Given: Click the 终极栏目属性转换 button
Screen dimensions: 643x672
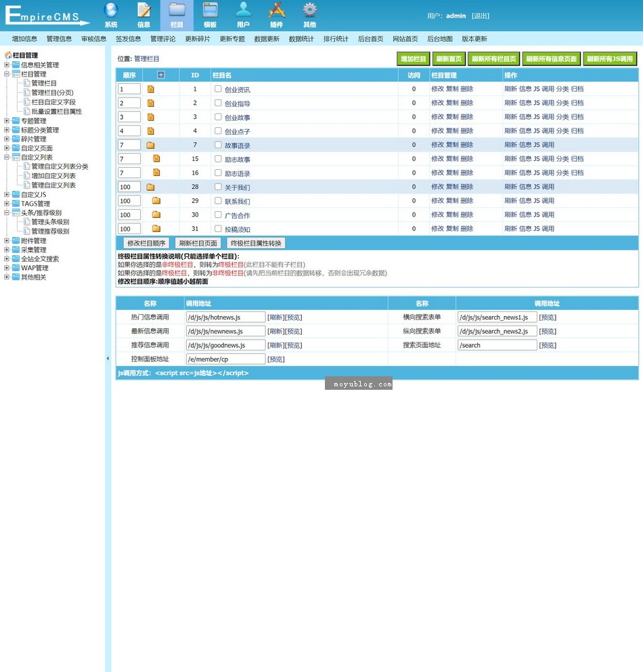Looking at the screenshot, I should click(x=256, y=243).
